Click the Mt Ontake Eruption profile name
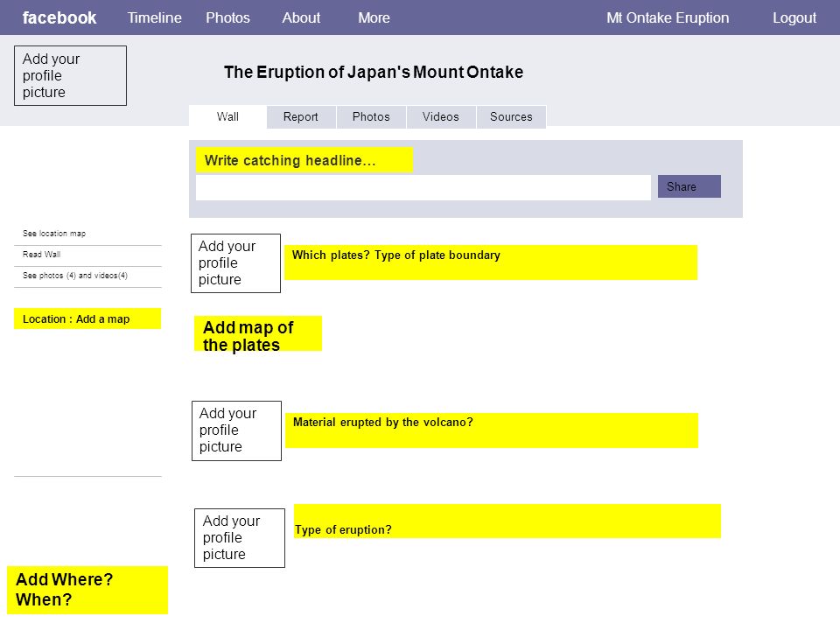840x630 pixels. click(668, 17)
